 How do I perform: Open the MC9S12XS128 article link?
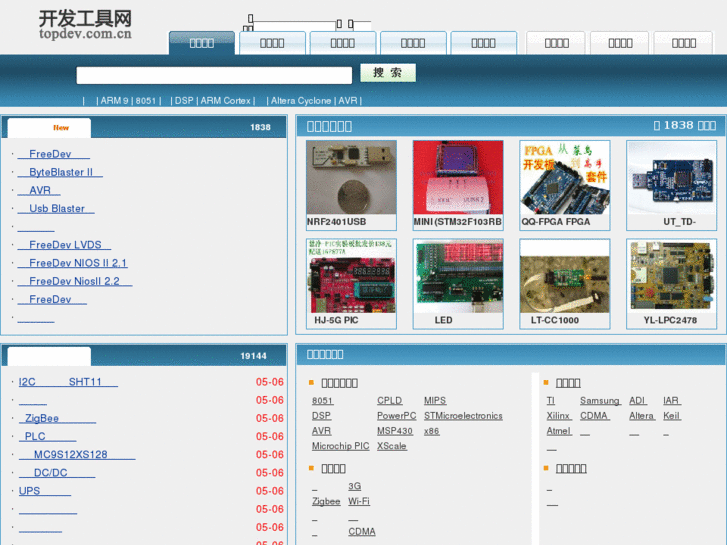tap(77, 455)
